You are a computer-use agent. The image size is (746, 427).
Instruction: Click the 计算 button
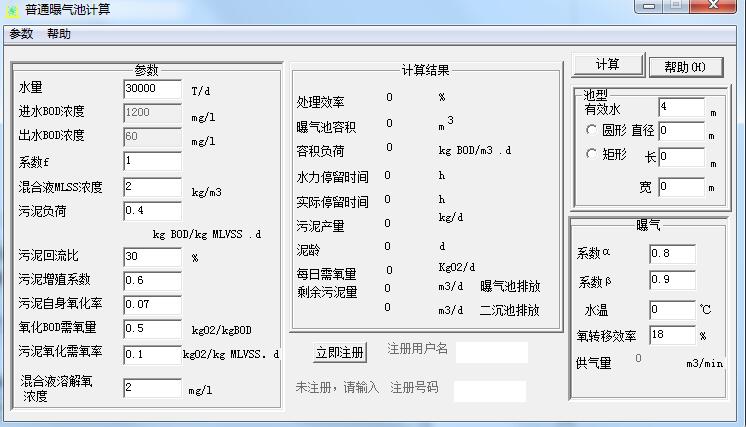tap(608, 64)
